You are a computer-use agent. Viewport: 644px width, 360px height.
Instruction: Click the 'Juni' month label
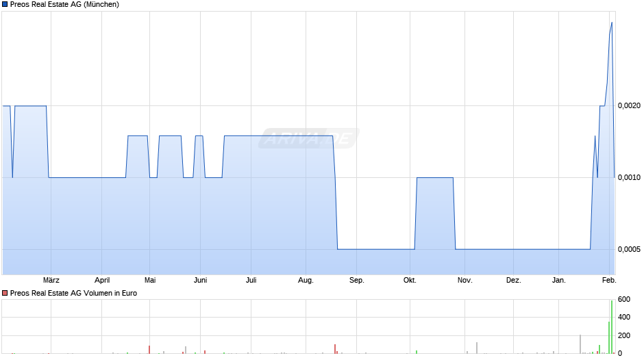click(201, 281)
